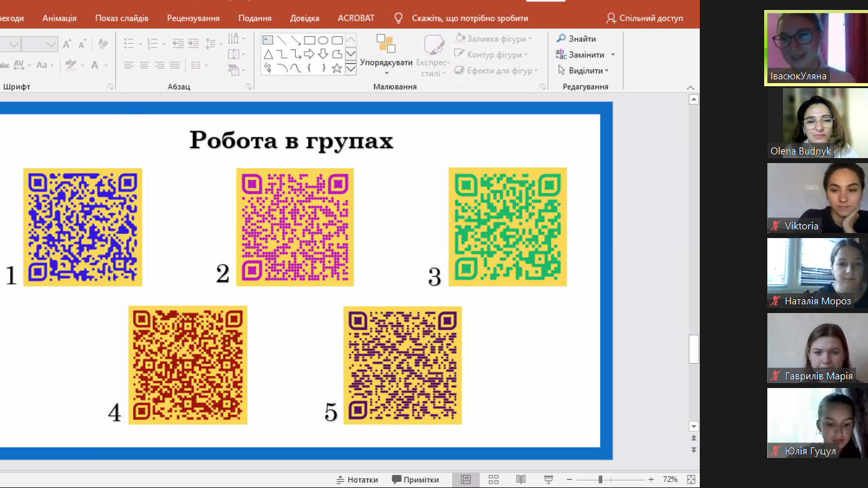Pick the oval shape tool
Image resolution: width=868 pixels, height=488 pixels.
[323, 41]
